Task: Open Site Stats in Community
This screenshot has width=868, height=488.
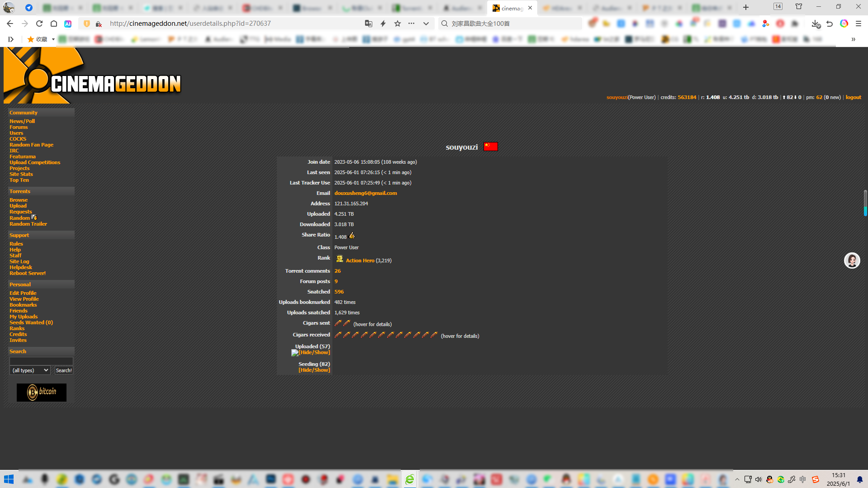Action: [x=21, y=174]
